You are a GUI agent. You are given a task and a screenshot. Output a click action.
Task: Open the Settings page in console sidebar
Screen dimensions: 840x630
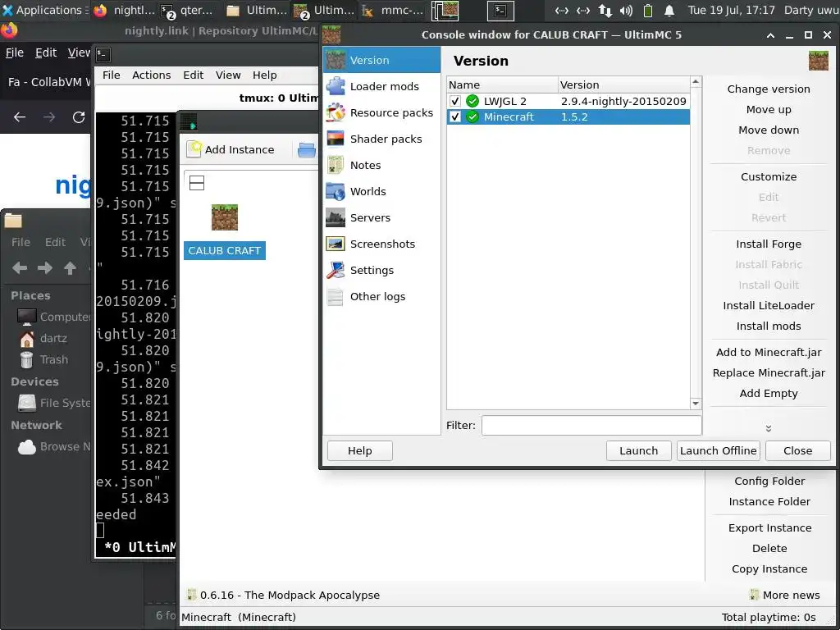click(x=381, y=270)
